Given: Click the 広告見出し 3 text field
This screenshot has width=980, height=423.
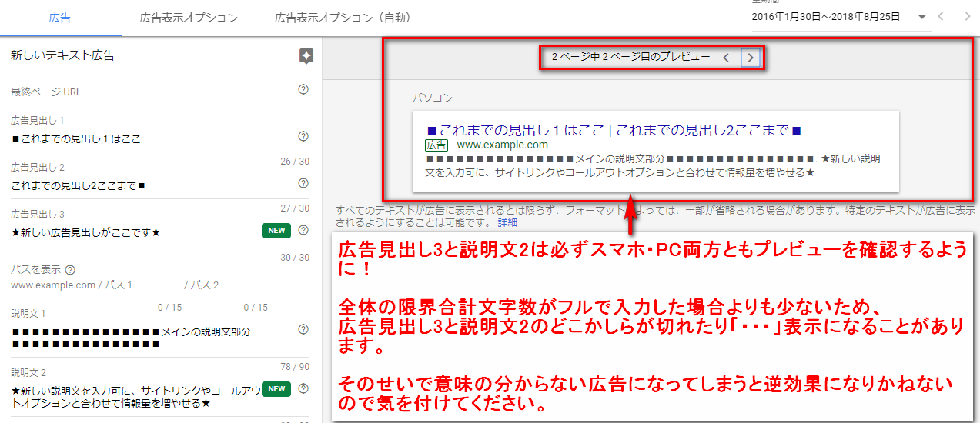Looking at the screenshot, I should click(131, 232).
